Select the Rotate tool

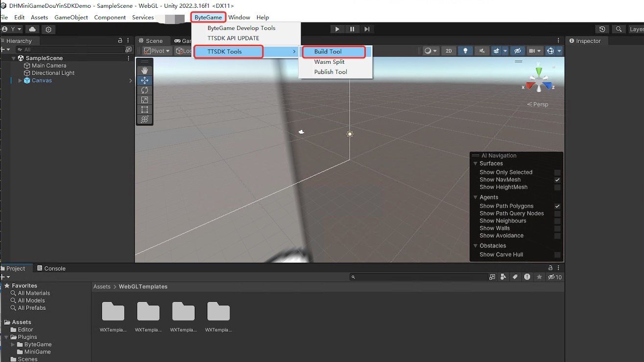point(144,90)
